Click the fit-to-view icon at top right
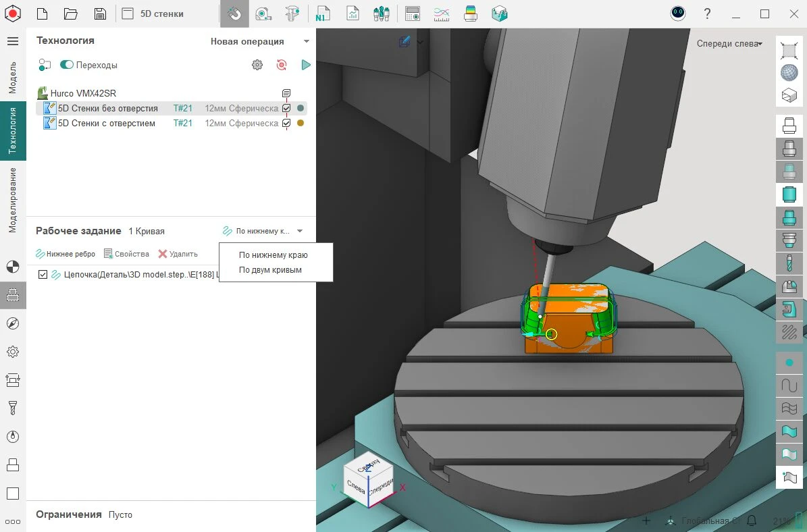This screenshot has width=807, height=532. pyautogui.click(x=789, y=50)
